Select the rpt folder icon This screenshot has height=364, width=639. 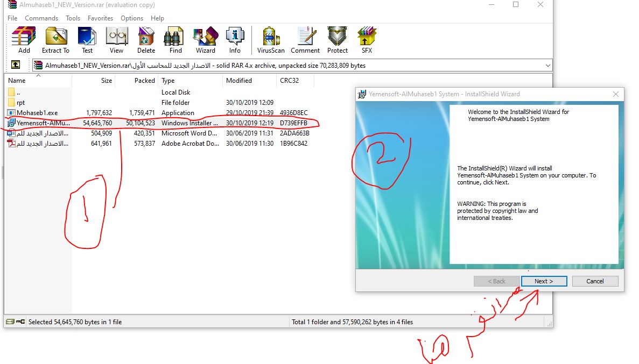point(11,103)
